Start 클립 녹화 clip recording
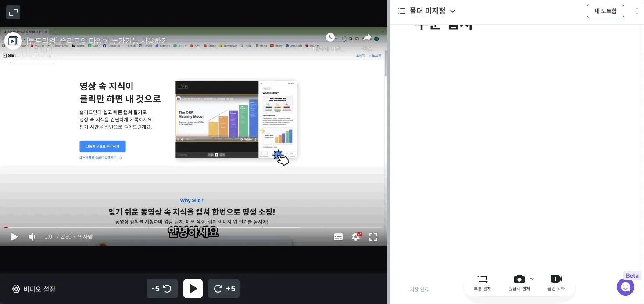Image resolution: width=644 pixels, height=304 pixels. 556,282
